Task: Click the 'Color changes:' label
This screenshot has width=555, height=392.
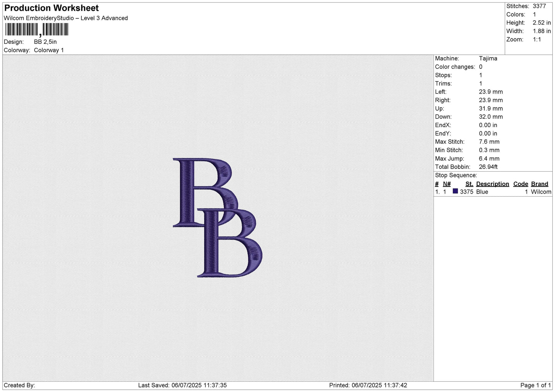Action: point(455,67)
